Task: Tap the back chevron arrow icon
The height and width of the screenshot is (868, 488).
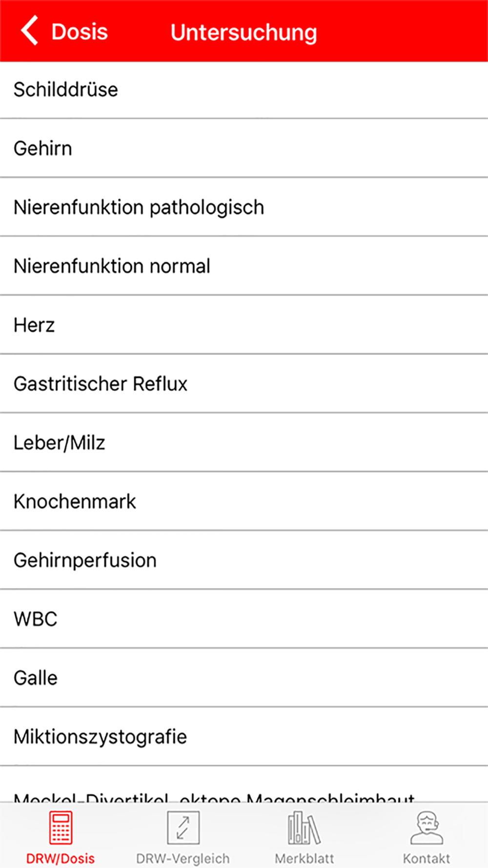Action: tap(29, 31)
